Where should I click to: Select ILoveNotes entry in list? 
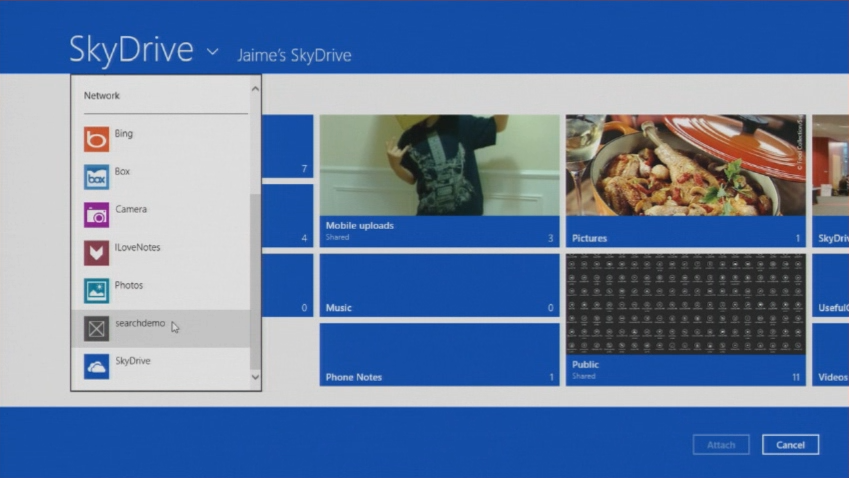161,253
